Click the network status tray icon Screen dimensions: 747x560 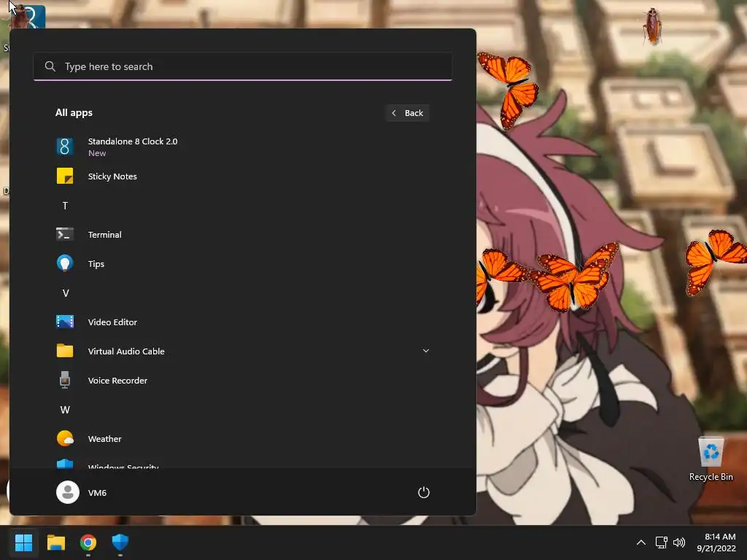tap(661, 542)
